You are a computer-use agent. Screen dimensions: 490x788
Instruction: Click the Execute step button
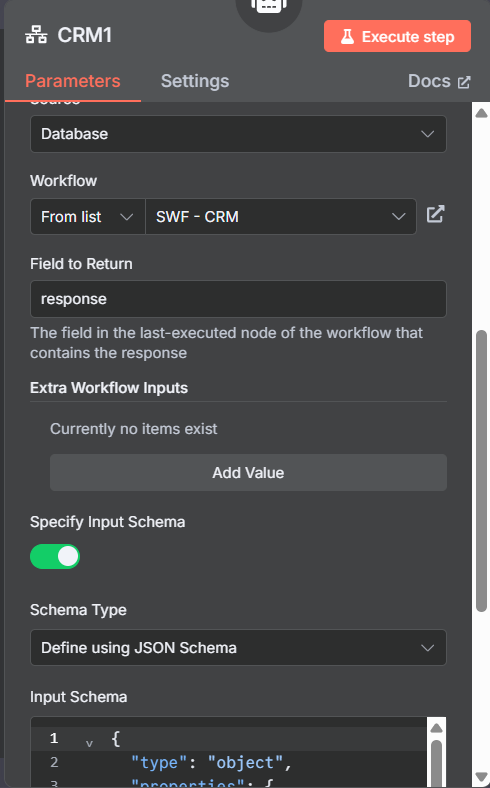click(397, 36)
